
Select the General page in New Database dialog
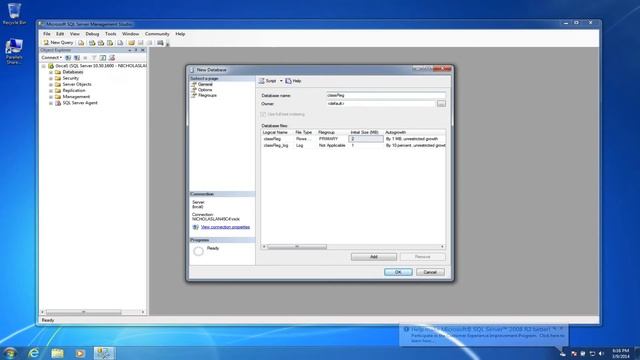click(205, 84)
